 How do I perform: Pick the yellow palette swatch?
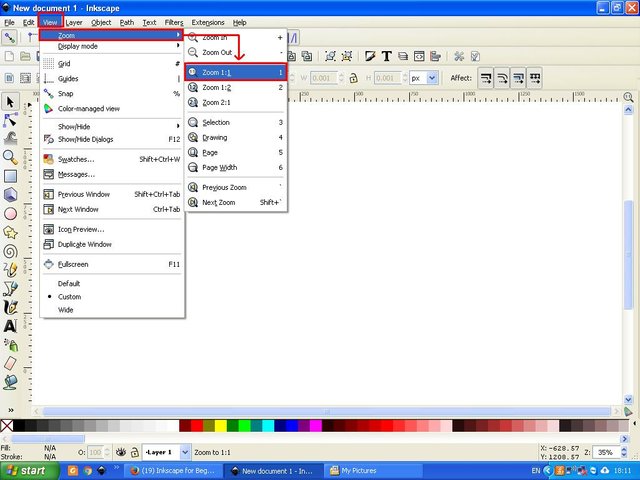[221, 426]
